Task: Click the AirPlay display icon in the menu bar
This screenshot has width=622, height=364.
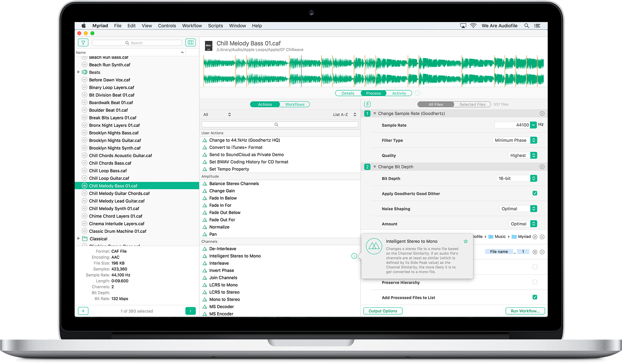Action: [x=463, y=26]
